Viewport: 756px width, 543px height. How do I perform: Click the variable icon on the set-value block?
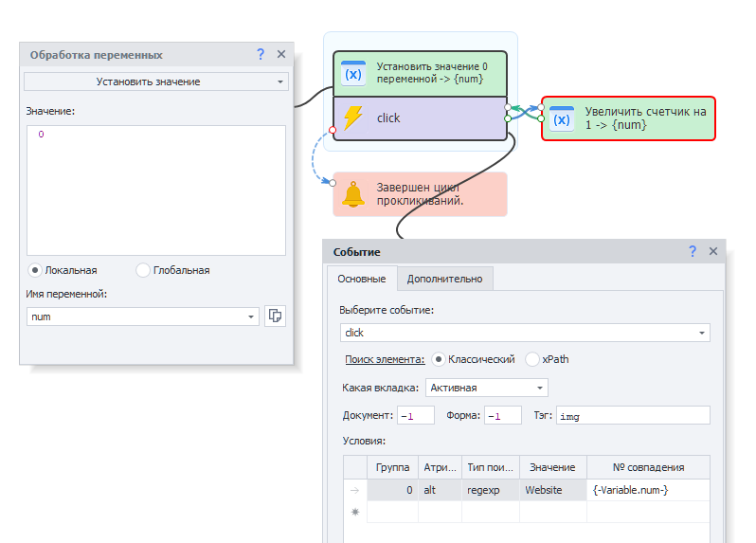tap(353, 74)
